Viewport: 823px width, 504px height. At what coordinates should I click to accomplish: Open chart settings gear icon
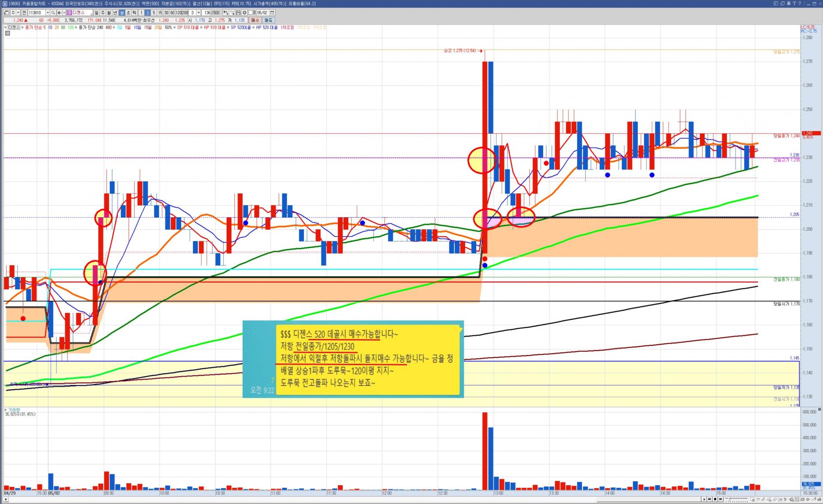(244, 13)
